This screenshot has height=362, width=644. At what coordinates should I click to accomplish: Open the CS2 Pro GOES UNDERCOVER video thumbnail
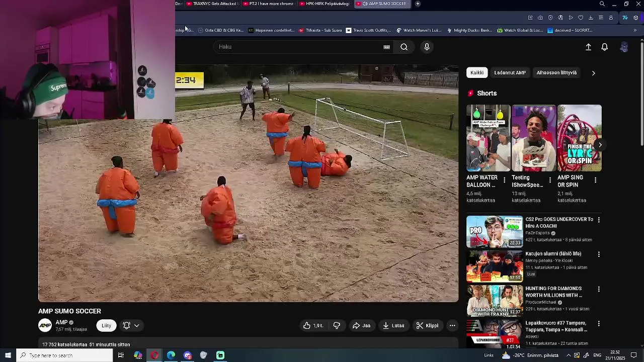495,232
